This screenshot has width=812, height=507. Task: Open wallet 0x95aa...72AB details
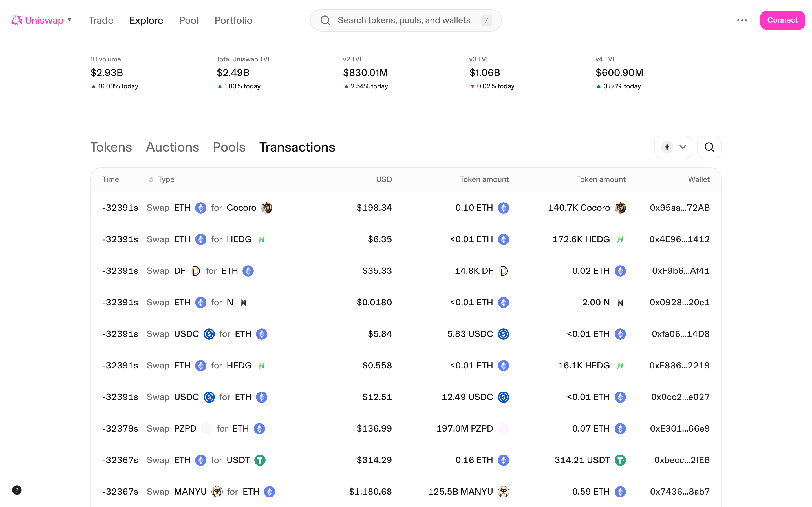click(x=680, y=208)
